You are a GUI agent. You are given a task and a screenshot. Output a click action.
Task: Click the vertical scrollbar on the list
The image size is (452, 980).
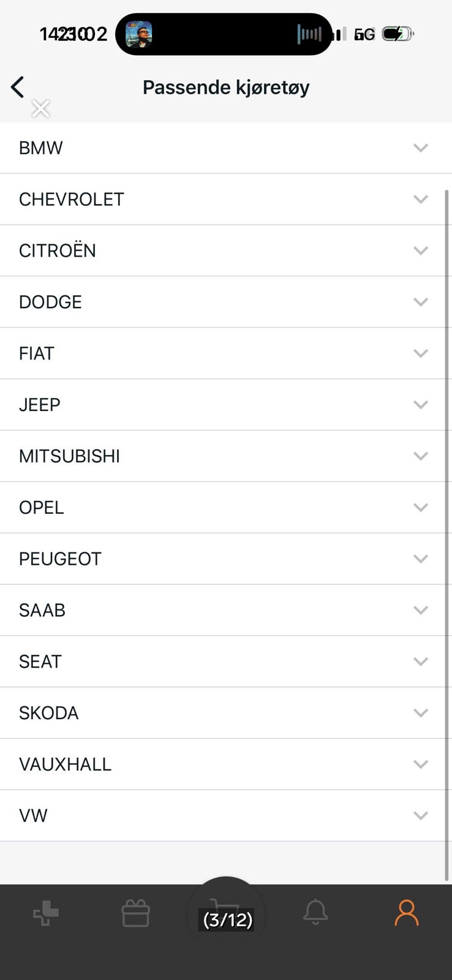[447, 533]
